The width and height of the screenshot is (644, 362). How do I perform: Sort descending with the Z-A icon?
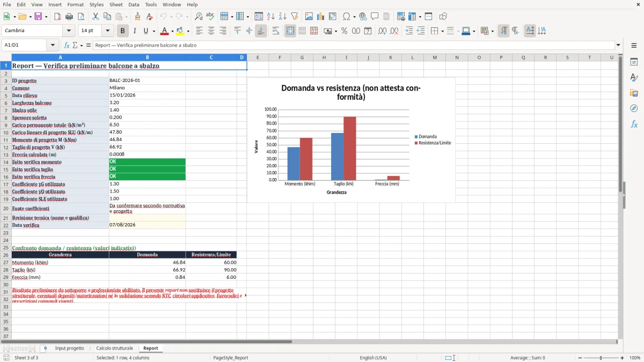coord(282,17)
